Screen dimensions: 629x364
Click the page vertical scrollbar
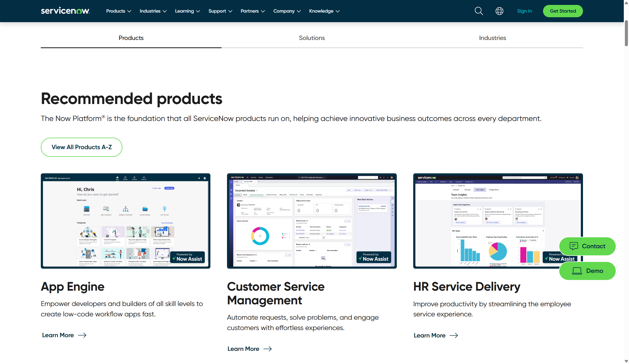coord(626,33)
